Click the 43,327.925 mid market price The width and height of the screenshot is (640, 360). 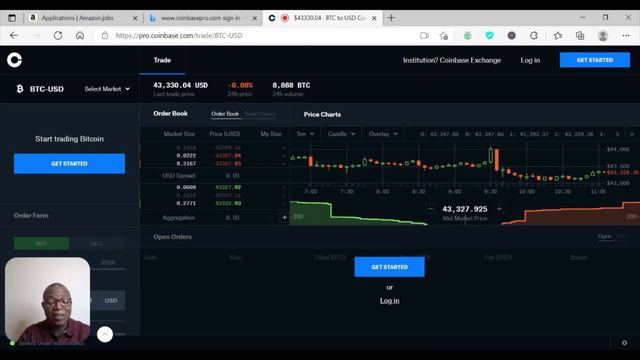tap(465, 209)
